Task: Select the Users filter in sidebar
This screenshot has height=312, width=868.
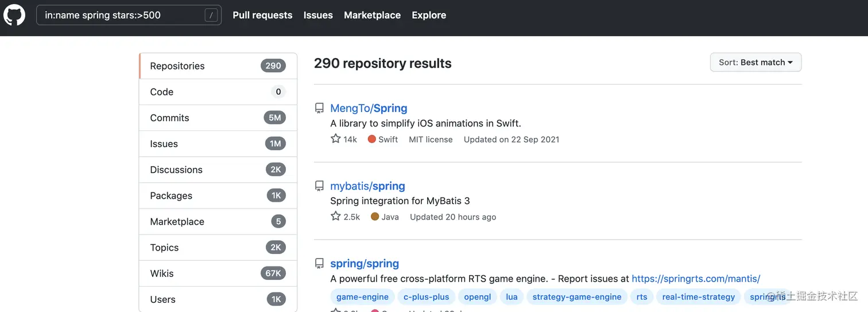Action: [218, 299]
